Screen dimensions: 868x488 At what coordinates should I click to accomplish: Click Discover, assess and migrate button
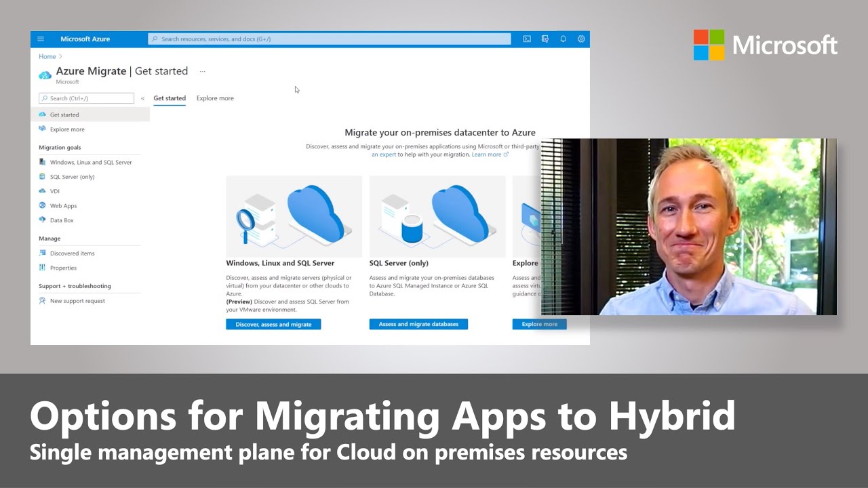point(273,324)
